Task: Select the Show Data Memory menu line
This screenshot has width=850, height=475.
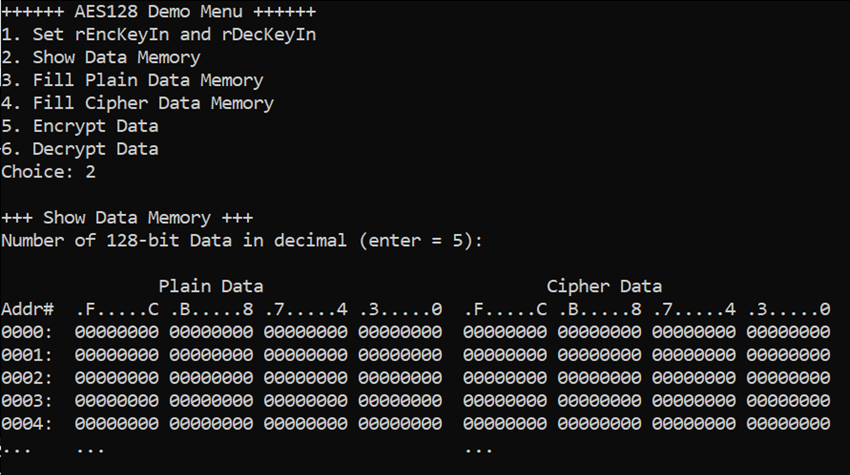Action: [101, 57]
